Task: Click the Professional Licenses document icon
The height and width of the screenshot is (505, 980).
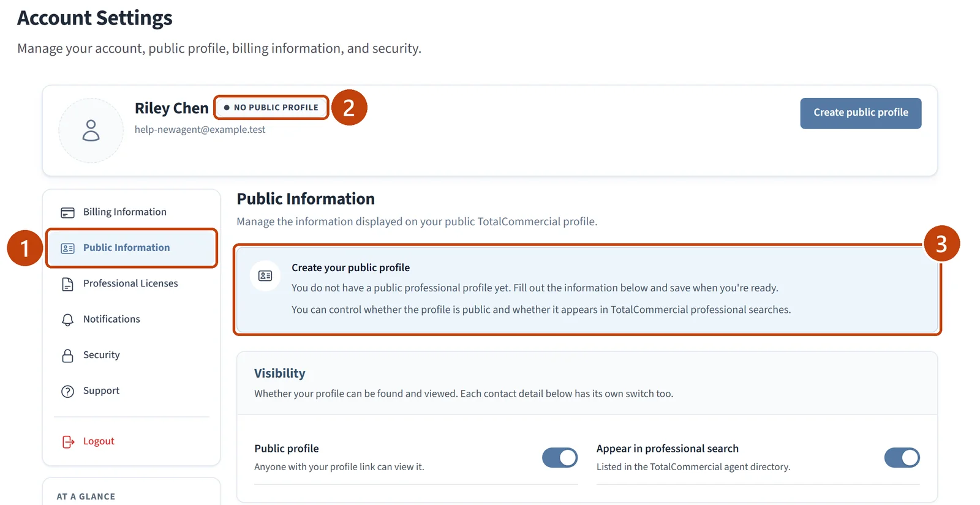Action: click(67, 284)
